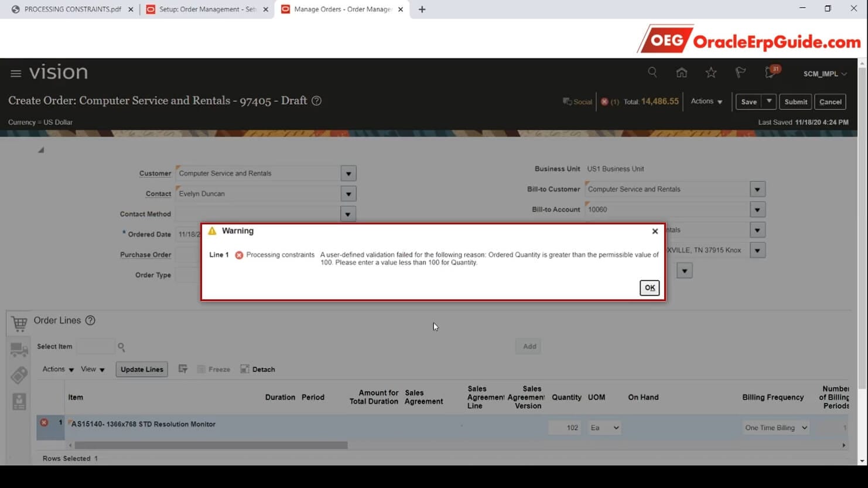Open the clipboard side tab icon
This screenshot has height=488, width=868.
(19, 401)
